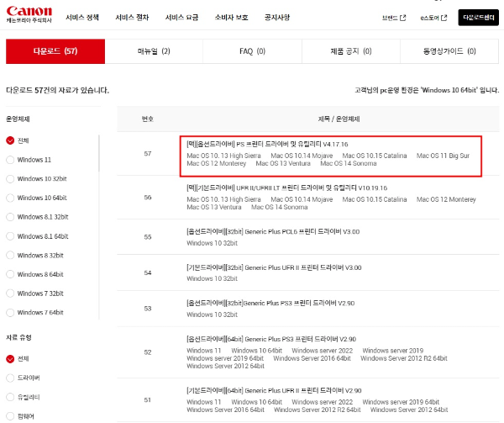This screenshot has width=504, height=423.
Task: Select the Windows 8 64bit filter
Action: point(10,274)
